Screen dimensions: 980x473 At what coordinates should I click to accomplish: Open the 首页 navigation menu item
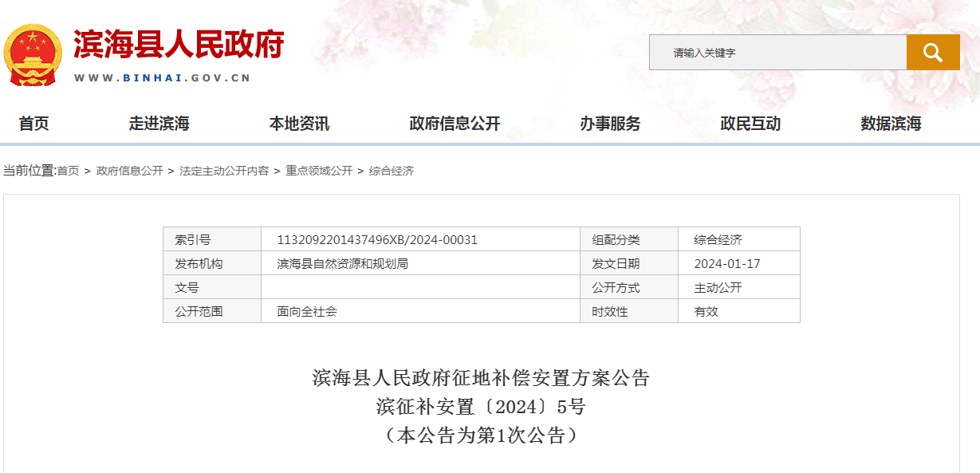(x=34, y=124)
